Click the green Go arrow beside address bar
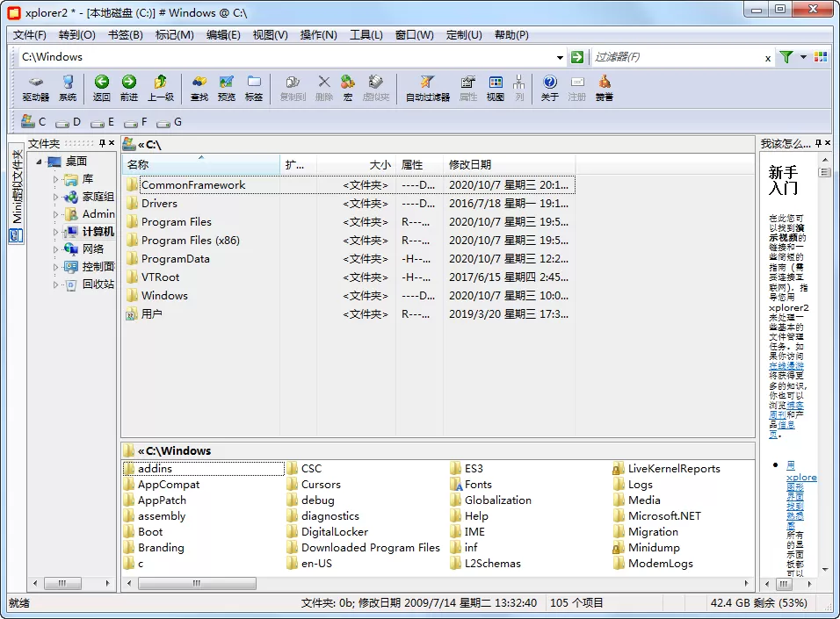Viewport: 840px width, 619px height. tap(577, 57)
